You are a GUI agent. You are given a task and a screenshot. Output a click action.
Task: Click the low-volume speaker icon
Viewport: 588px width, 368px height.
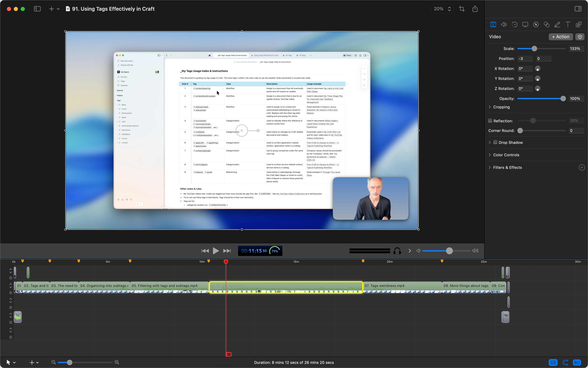pyautogui.click(x=419, y=251)
